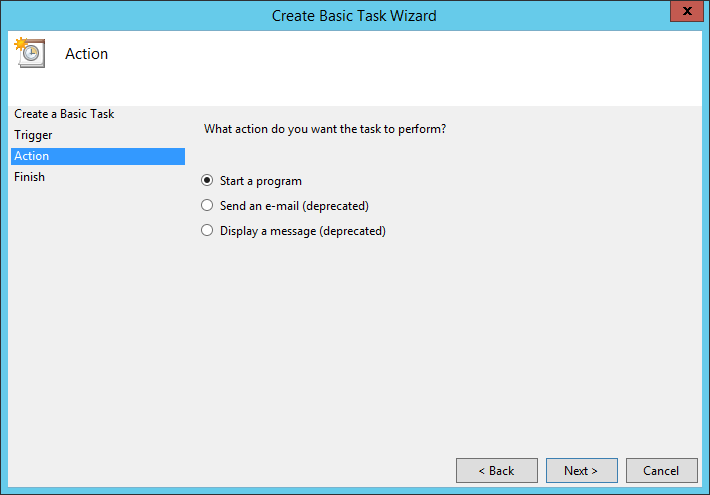Viewport: 710px width, 495px height.
Task: Click the task wizard clock icon
Action: pos(30,53)
